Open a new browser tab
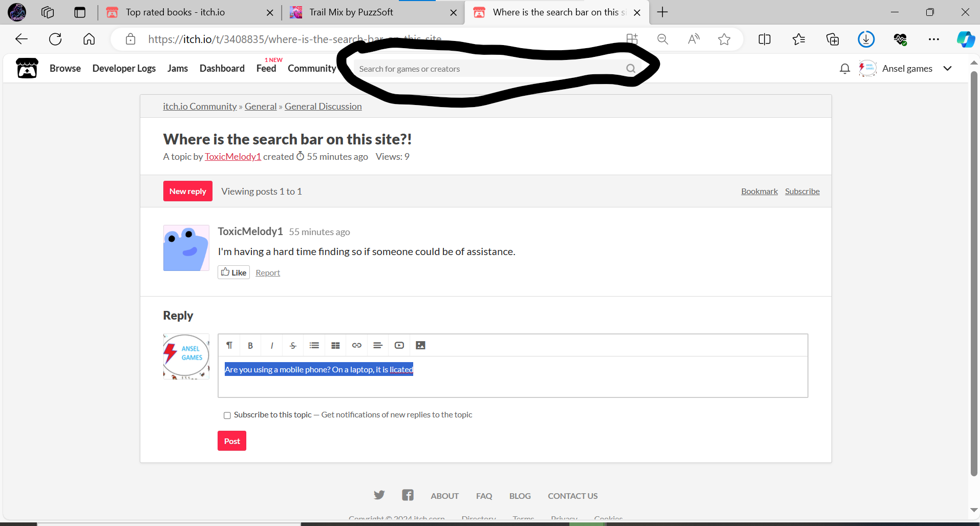980x526 pixels. click(663, 12)
